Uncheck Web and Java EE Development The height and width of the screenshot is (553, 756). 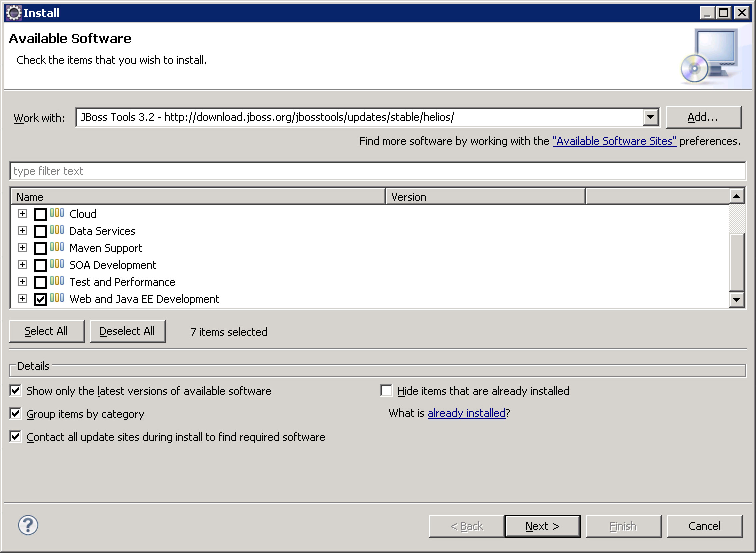tap(40, 299)
